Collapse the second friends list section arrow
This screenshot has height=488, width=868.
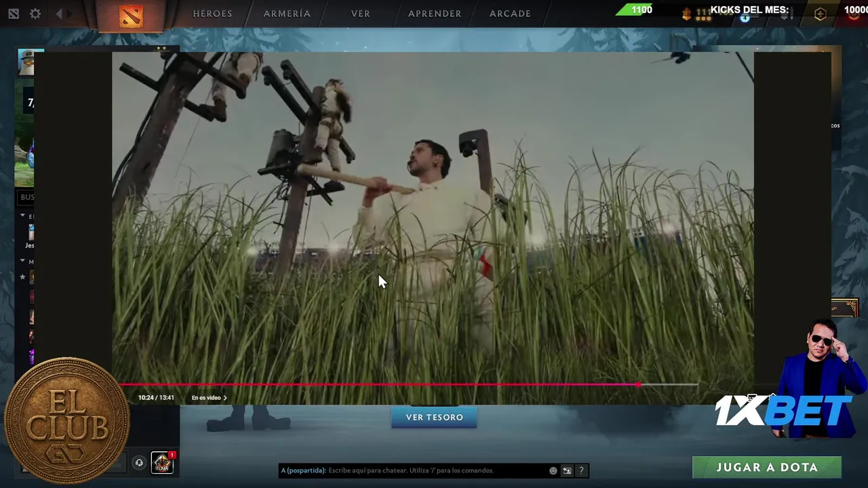22,261
